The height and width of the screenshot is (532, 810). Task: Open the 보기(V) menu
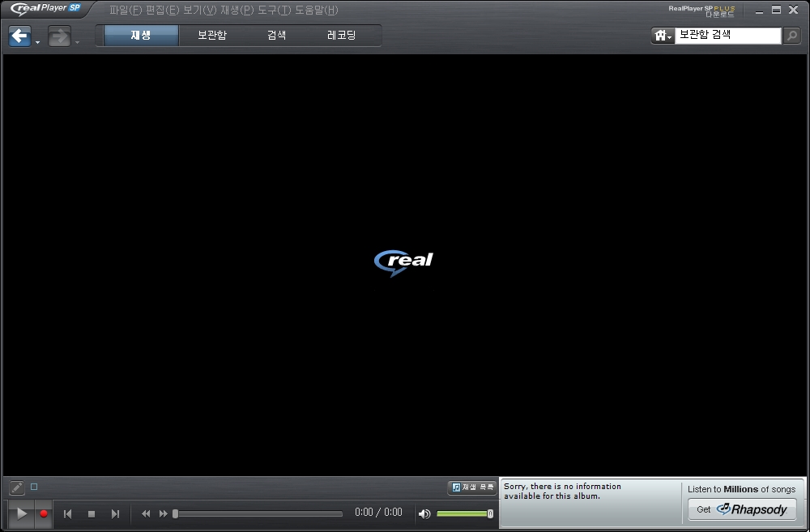click(x=200, y=11)
